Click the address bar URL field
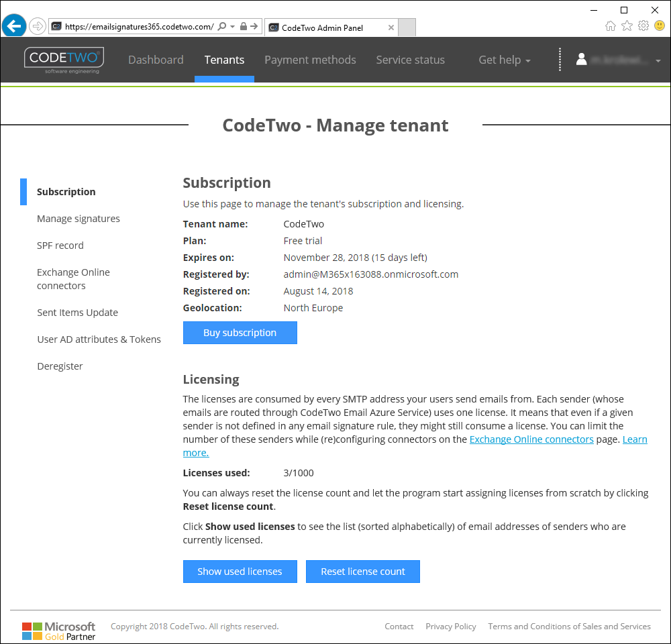The height and width of the screenshot is (644, 671). point(139,27)
